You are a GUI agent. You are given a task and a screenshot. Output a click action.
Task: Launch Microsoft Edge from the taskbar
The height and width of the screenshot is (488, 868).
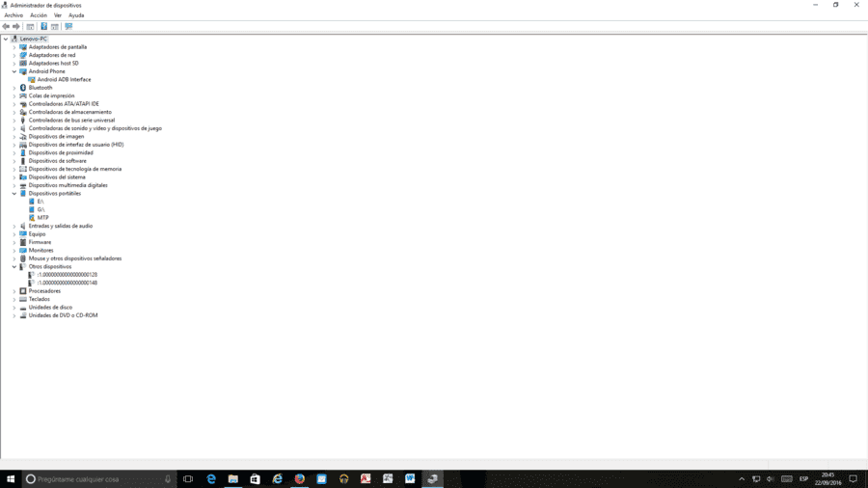tap(211, 479)
